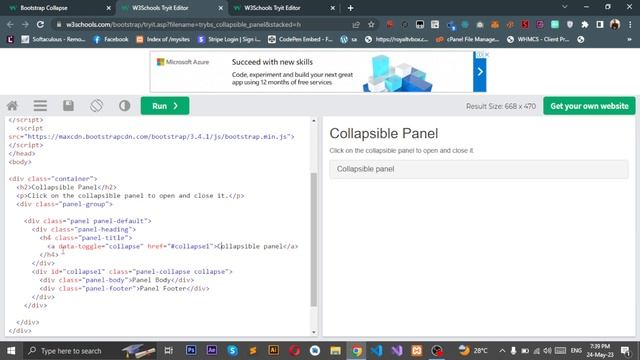The image size is (640, 360).
Task: Go forward in browser history
Action: 25,24
